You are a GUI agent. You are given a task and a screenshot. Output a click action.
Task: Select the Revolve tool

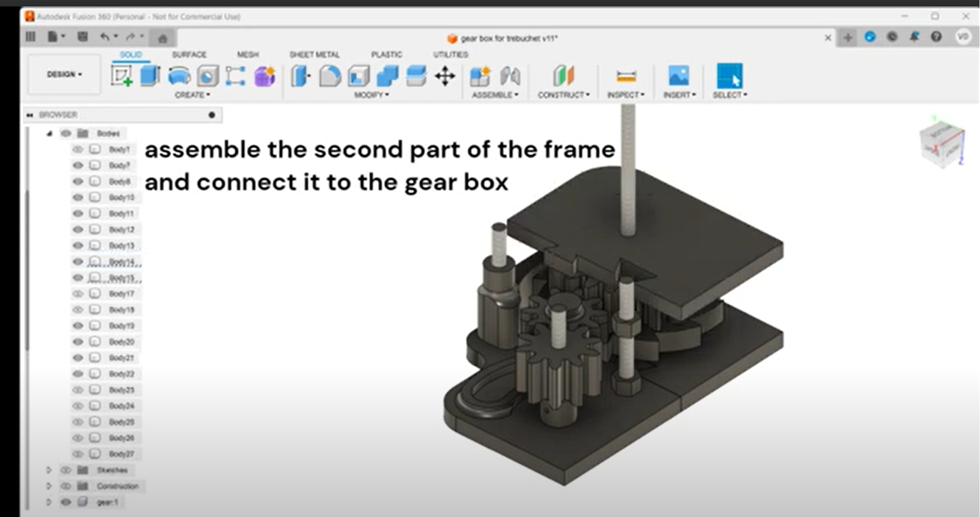(x=180, y=75)
